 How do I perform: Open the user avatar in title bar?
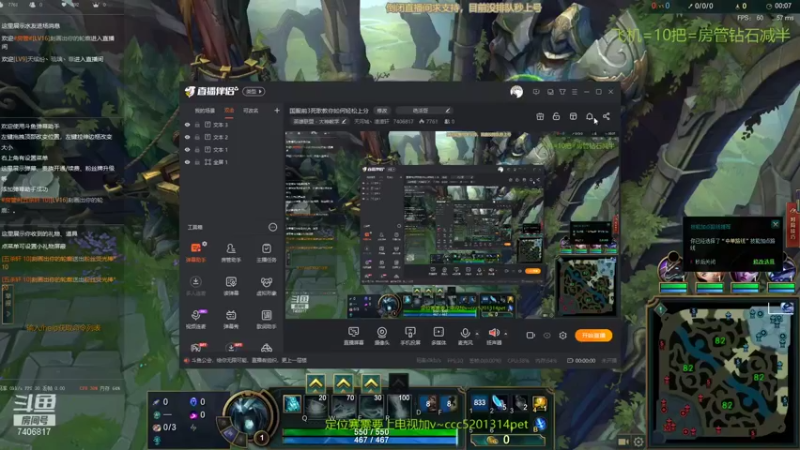pyautogui.click(x=516, y=92)
